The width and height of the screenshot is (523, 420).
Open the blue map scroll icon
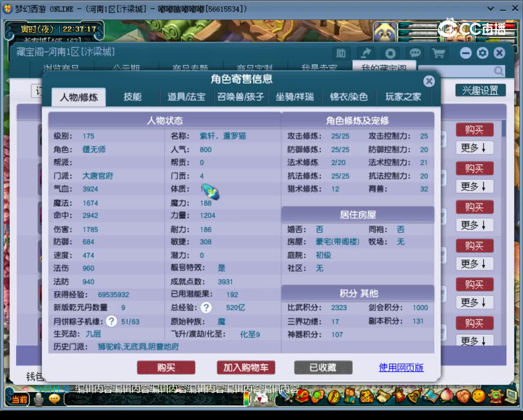click(x=431, y=395)
